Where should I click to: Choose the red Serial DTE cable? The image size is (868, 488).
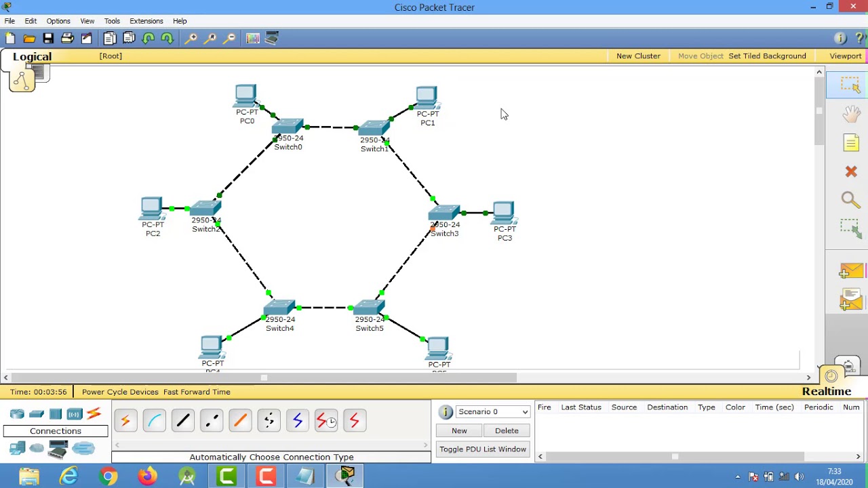coord(354,421)
